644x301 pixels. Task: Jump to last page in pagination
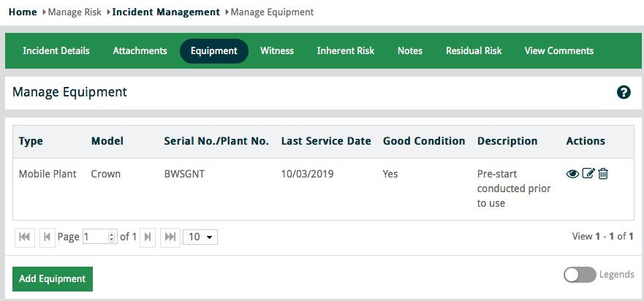click(170, 237)
